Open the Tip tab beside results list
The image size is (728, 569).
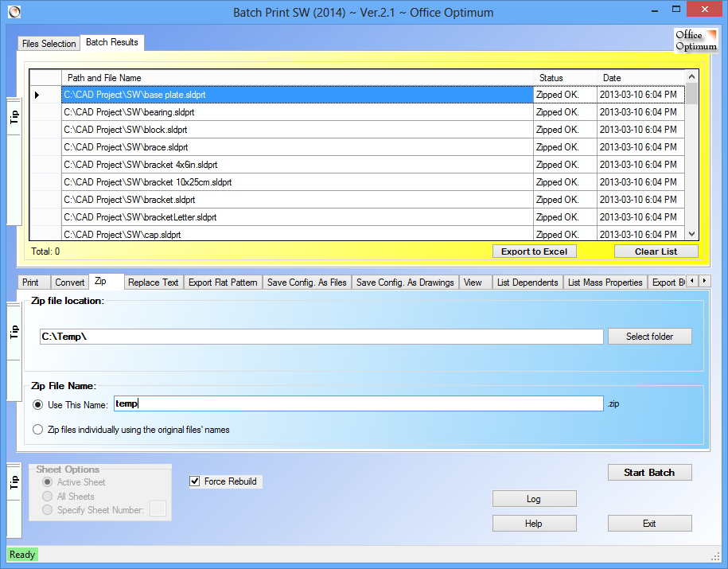(x=14, y=116)
